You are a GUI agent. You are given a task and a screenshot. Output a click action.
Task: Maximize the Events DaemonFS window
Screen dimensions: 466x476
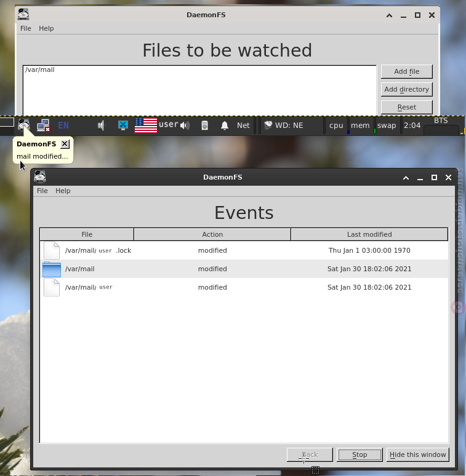434,177
